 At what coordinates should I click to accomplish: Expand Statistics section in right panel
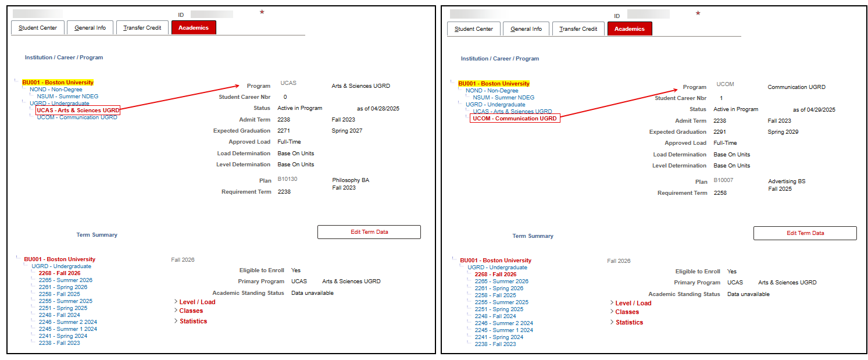629,322
